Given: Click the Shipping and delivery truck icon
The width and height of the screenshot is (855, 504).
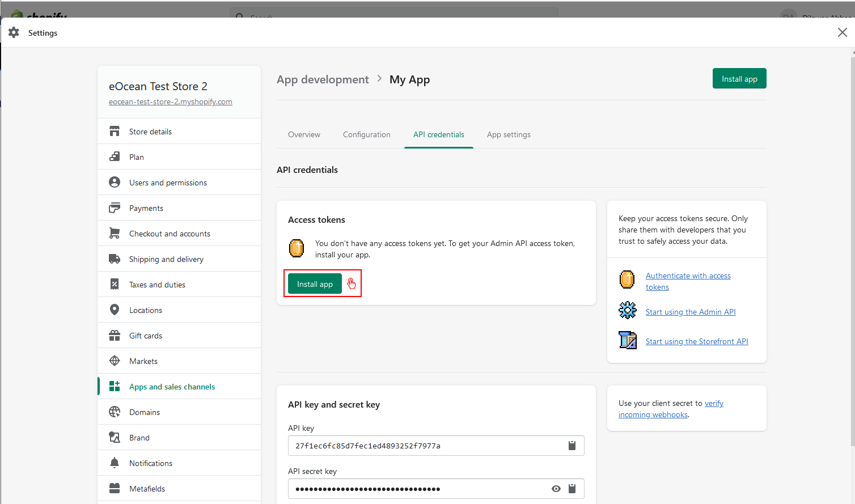Looking at the screenshot, I should [x=115, y=259].
